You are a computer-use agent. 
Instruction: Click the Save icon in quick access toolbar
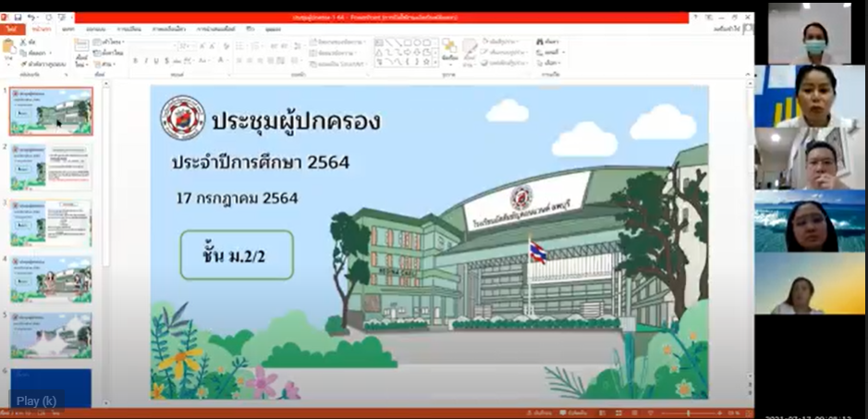point(18,18)
